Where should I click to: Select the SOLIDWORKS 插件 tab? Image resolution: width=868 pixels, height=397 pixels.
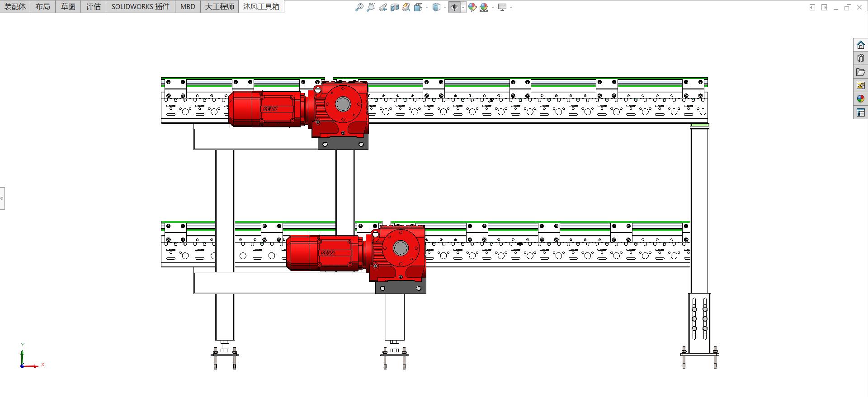point(141,6)
